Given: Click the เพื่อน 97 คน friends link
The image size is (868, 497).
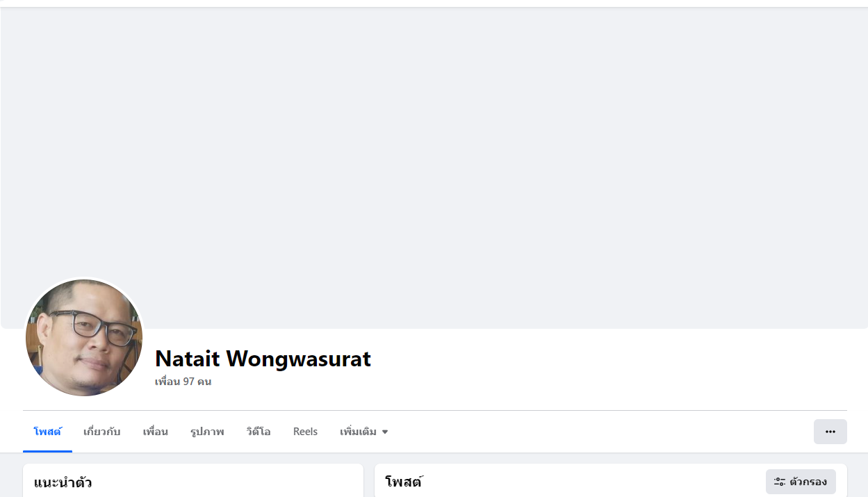Looking at the screenshot, I should click(183, 382).
